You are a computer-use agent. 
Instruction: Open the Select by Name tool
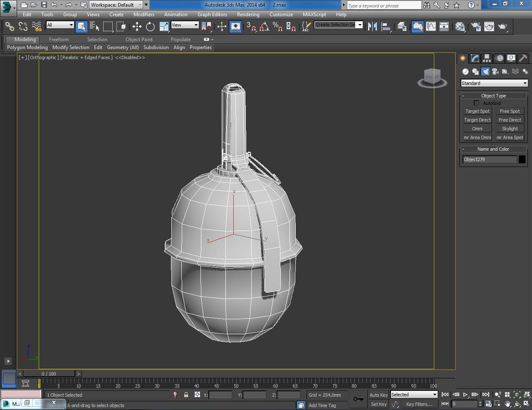pyautogui.click(x=94, y=27)
